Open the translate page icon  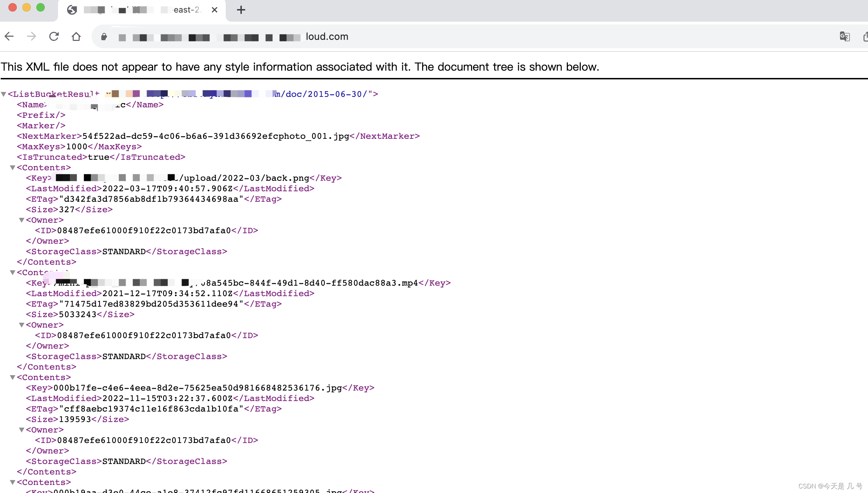(x=845, y=36)
